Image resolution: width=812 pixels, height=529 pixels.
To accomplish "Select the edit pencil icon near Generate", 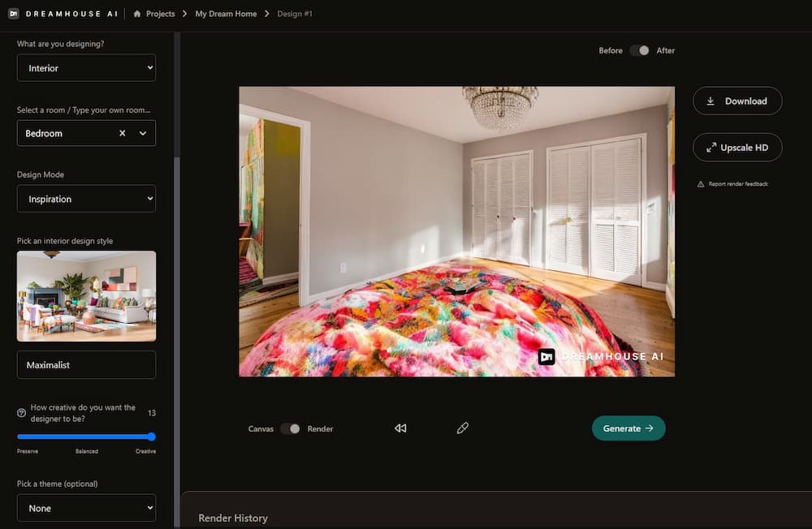I will 462,428.
